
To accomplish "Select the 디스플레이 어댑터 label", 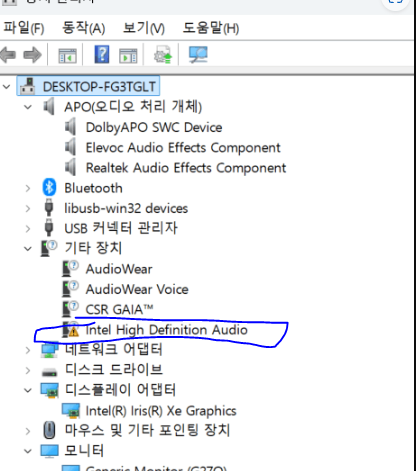I will pyautogui.click(x=120, y=390).
